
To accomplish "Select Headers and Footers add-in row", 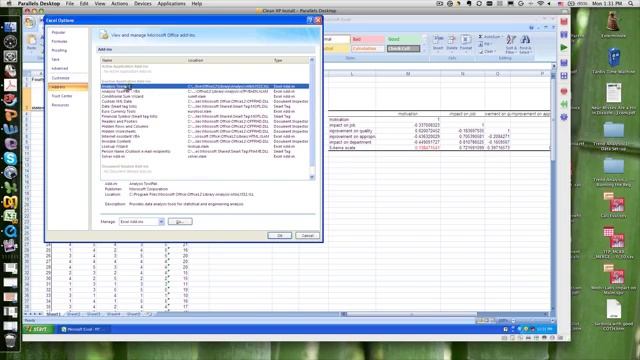I will coord(205,121).
